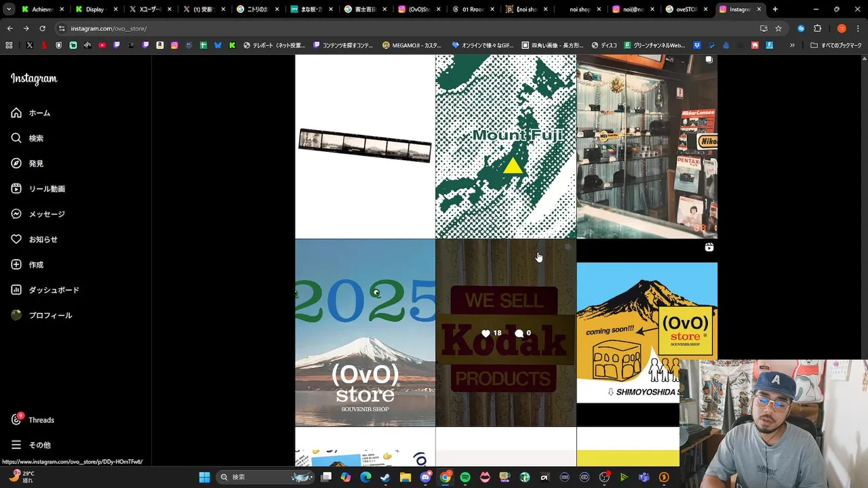The image size is (868, 488).
Task: Open the Bluesky butterfly bookmark icon
Action: (x=218, y=45)
